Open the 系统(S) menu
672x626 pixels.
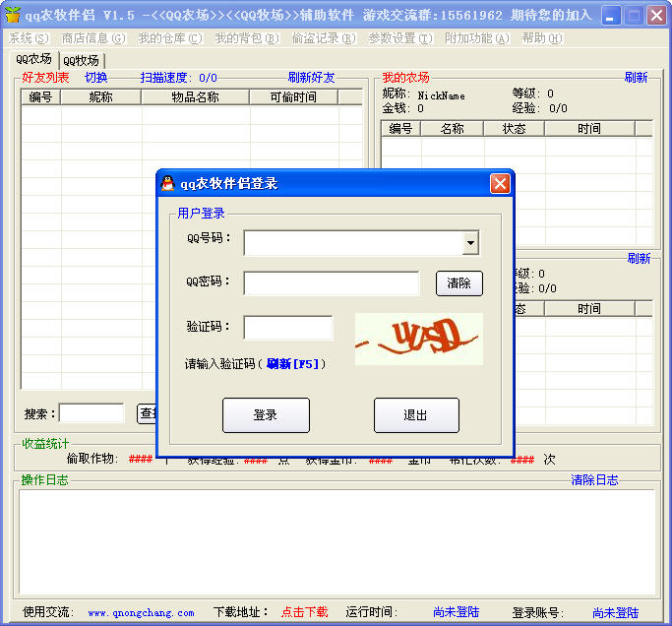pos(29,38)
